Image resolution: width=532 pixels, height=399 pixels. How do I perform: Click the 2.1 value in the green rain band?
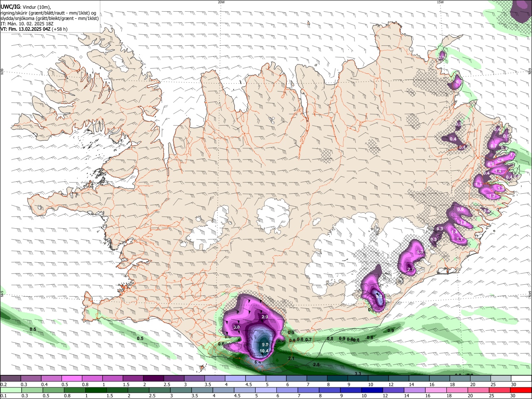pyautogui.click(x=291, y=358)
